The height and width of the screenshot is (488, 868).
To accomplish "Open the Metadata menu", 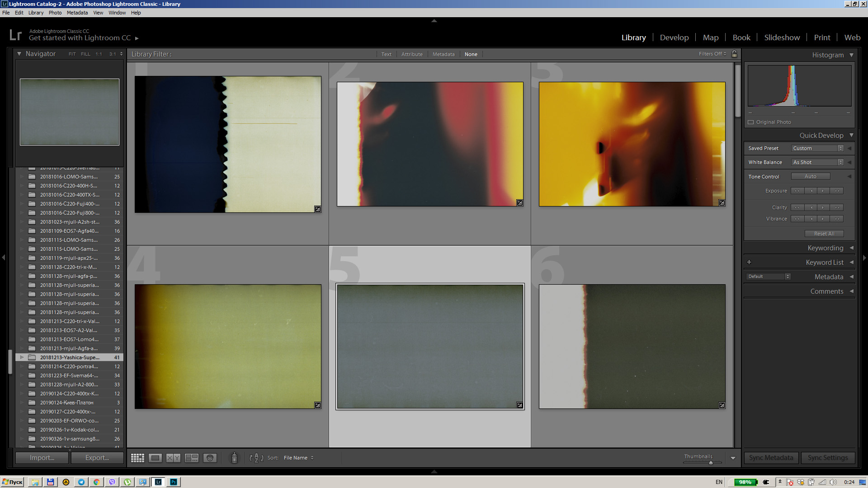I will (x=77, y=13).
